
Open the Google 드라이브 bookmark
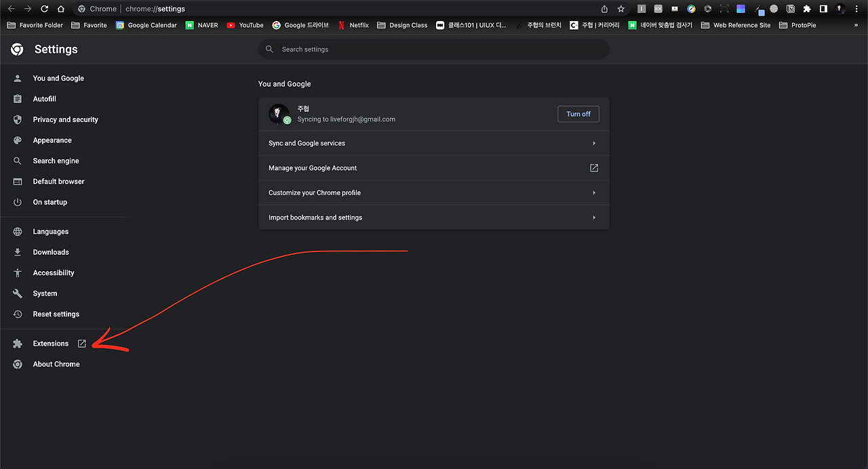pos(300,25)
